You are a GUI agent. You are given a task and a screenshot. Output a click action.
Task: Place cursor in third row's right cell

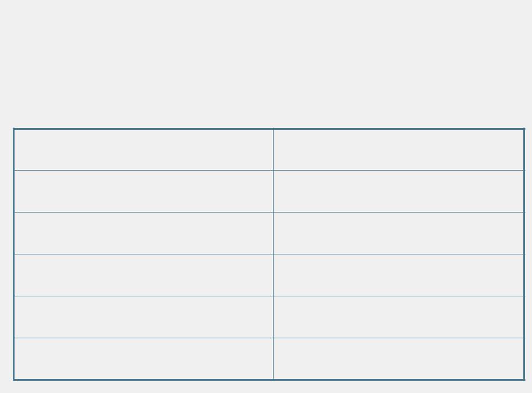pyautogui.click(x=399, y=233)
